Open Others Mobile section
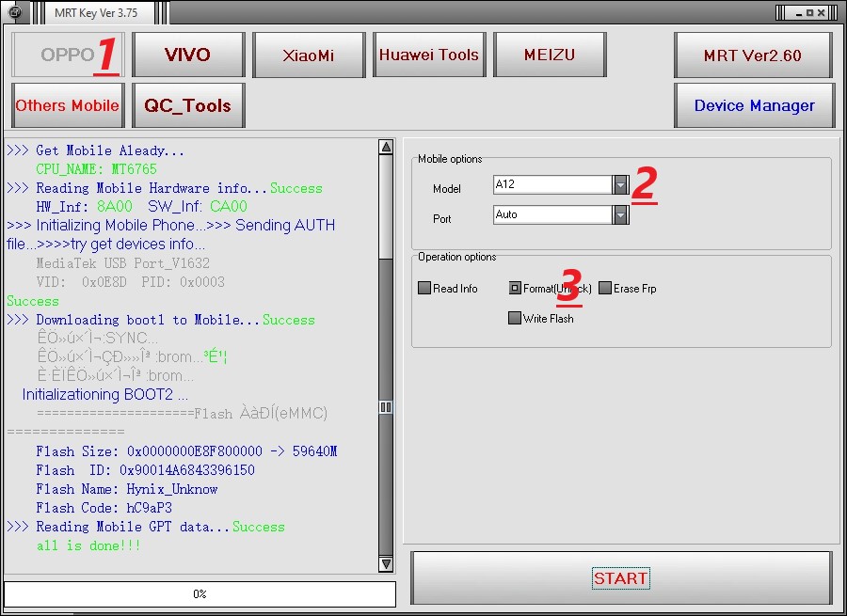Image resolution: width=847 pixels, height=616 pixels. pyautogui.click(x=68, y=105)
